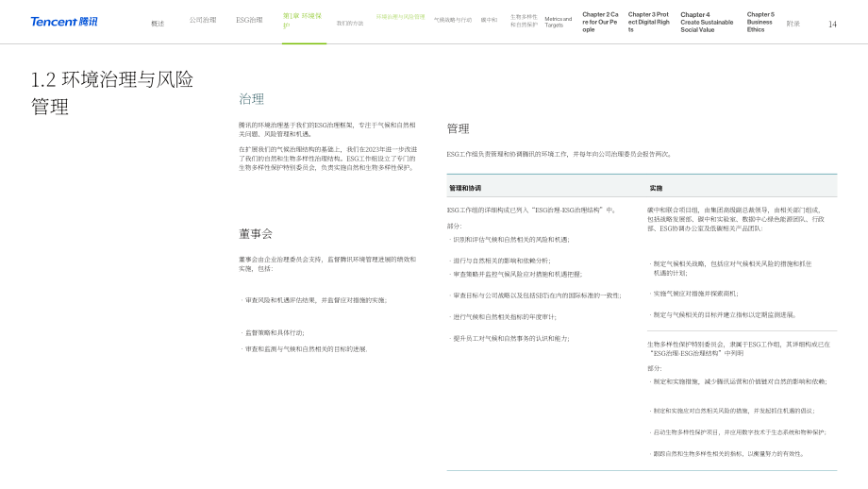Click bullet 制定和实施措施，减少腾讯运营
Viewport: 868px width, 489px height.
click(739, 381)
